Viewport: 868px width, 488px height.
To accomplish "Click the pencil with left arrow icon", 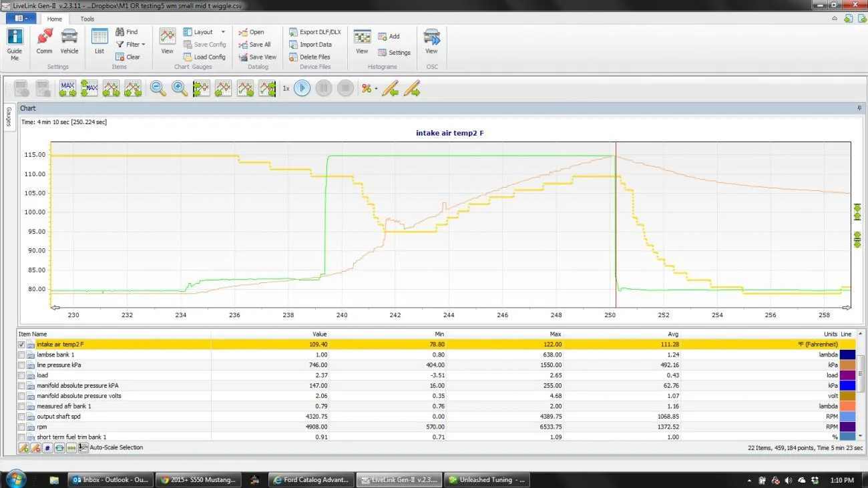I will pos(390,88).
